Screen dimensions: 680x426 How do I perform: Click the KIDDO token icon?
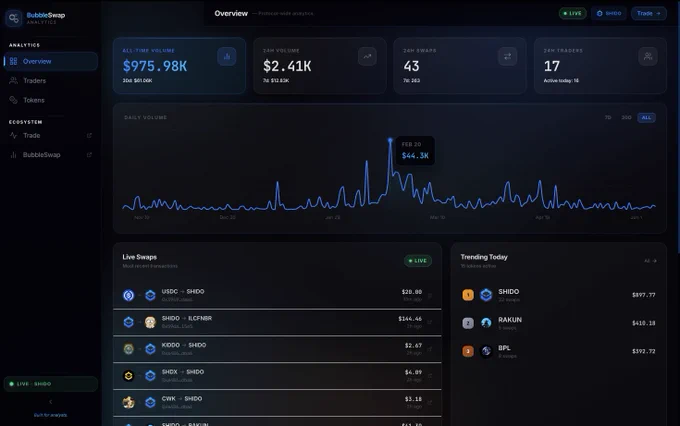129,349
